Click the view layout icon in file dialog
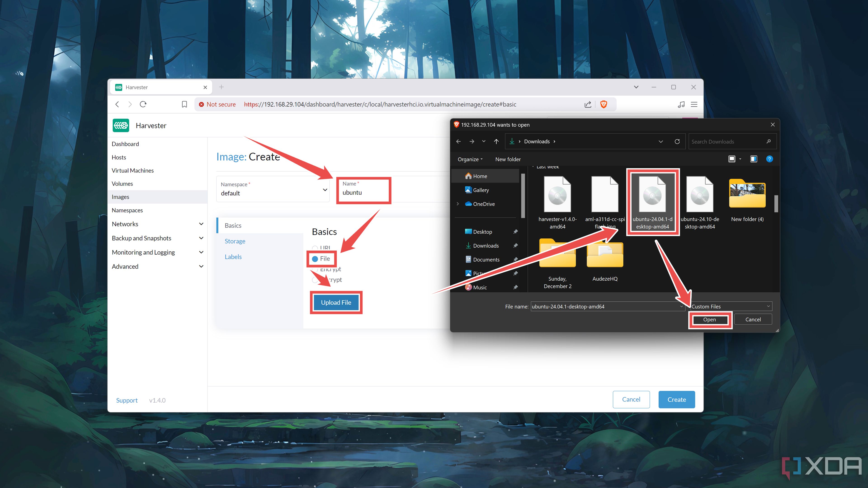868x488 pixels. [x=732, y=159]
